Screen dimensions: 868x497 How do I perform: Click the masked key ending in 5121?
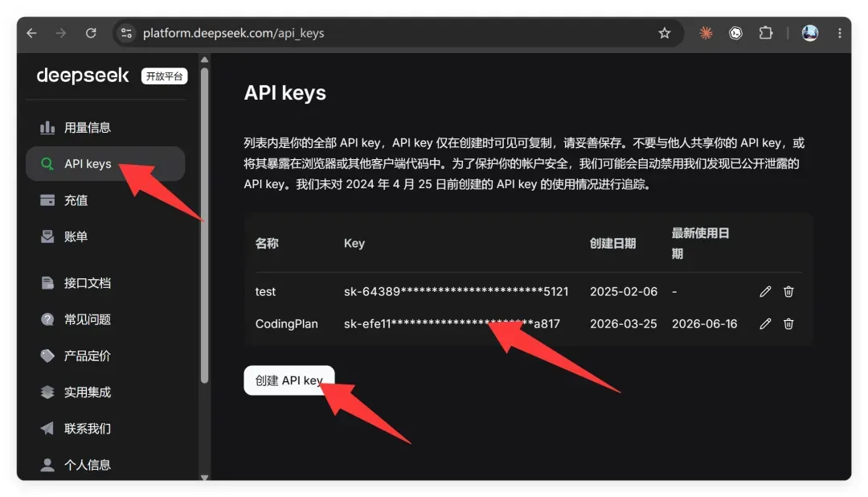tap(457, 291)
